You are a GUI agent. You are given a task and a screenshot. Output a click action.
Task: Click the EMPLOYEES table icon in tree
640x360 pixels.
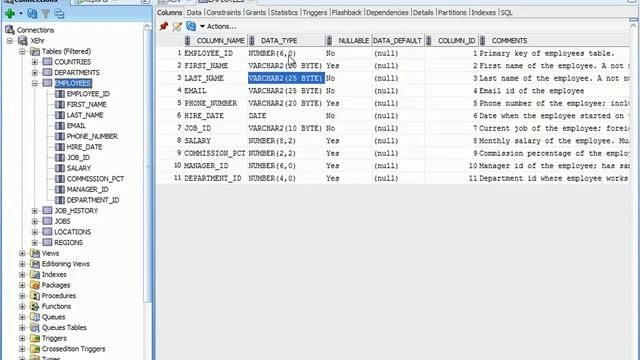(x=47, y=83)
